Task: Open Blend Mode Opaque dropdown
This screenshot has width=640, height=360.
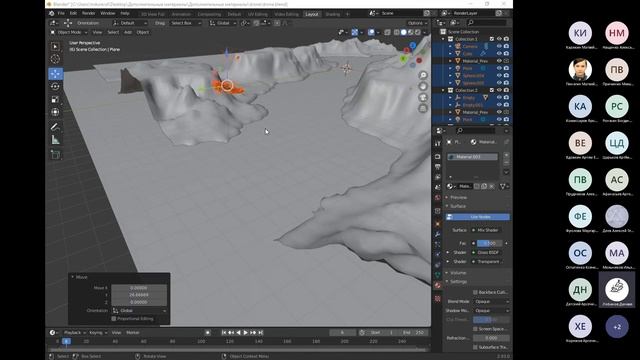Action: coord(491,301)
